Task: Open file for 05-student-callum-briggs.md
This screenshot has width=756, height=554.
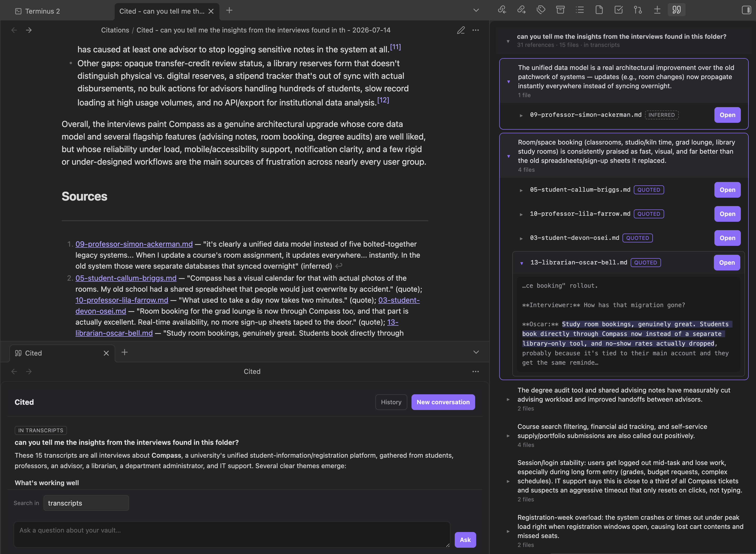Action: 727,190
